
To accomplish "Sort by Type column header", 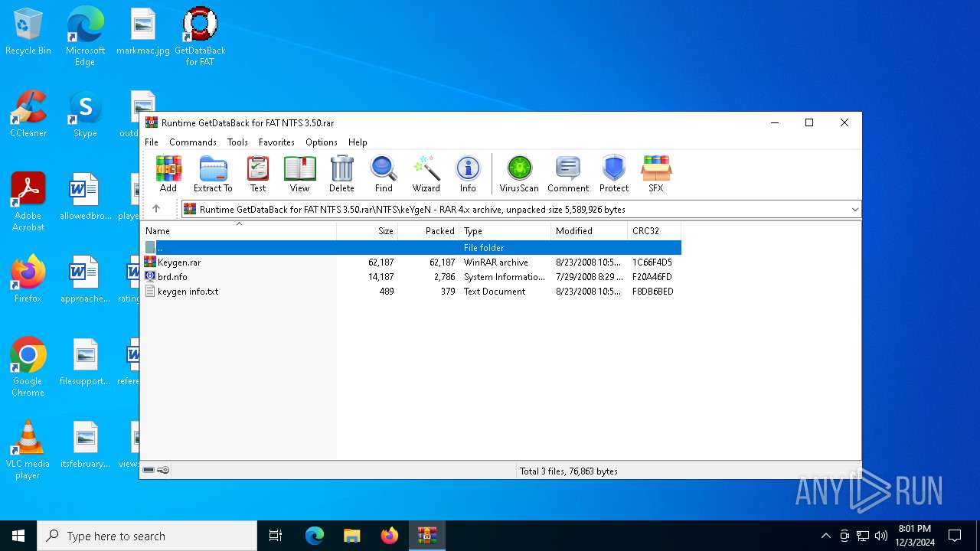I will tap(505, 230).
